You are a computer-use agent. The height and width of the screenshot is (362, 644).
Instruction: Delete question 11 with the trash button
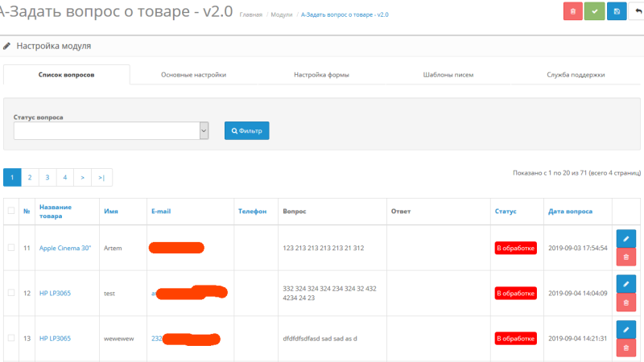pos(626,257)
